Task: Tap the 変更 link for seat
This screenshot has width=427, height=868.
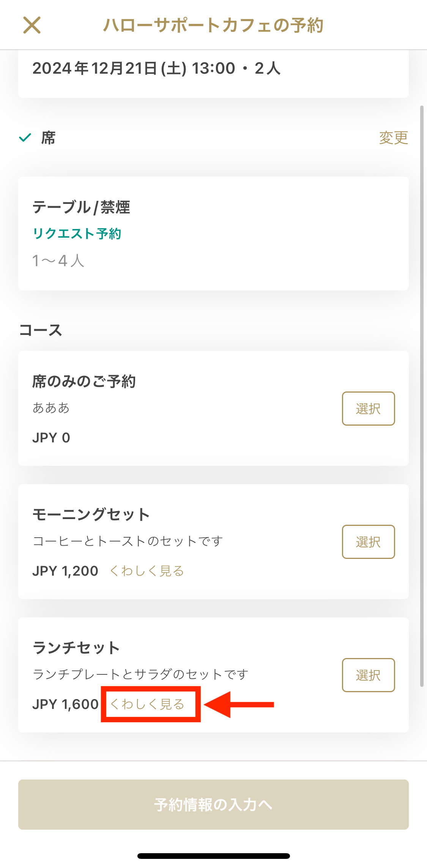Action: point(393,137)
